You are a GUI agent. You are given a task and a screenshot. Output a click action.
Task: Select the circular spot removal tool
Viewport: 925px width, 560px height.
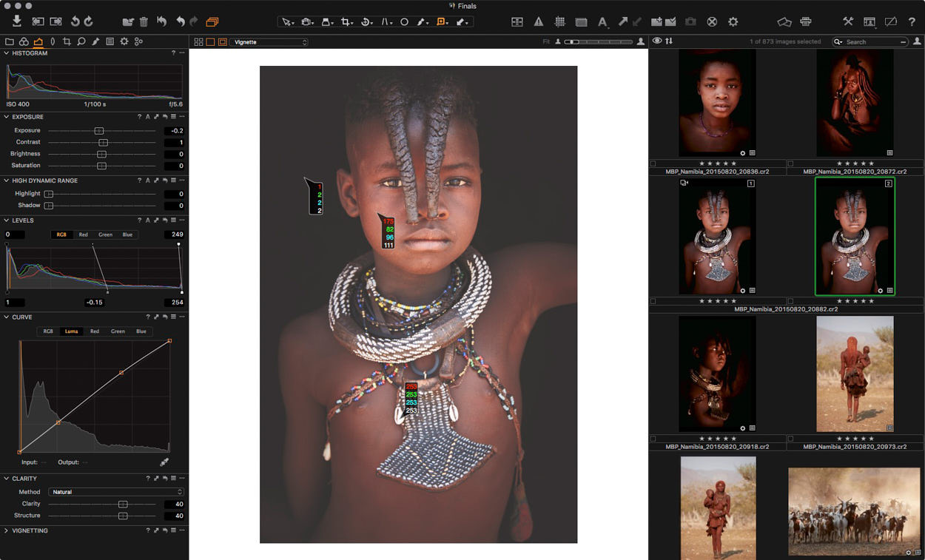(x=404, y=22)
